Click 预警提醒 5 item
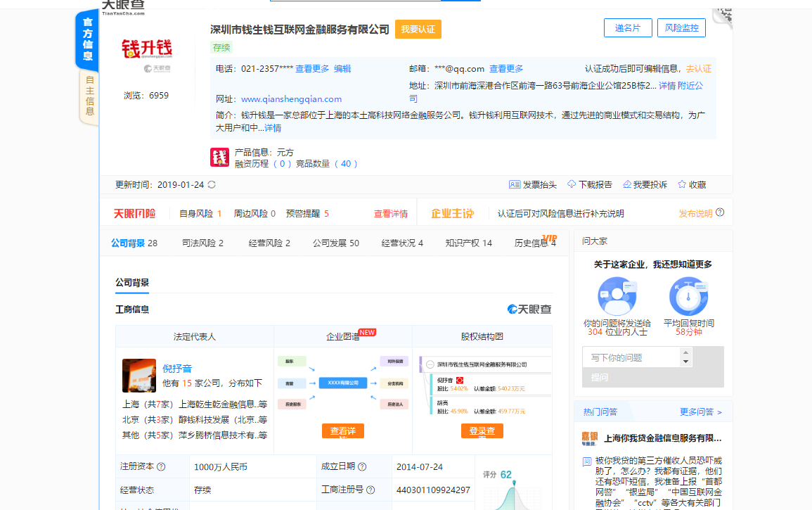The height and width of the screenshot is (510, 812). click(x=308, y=214)
